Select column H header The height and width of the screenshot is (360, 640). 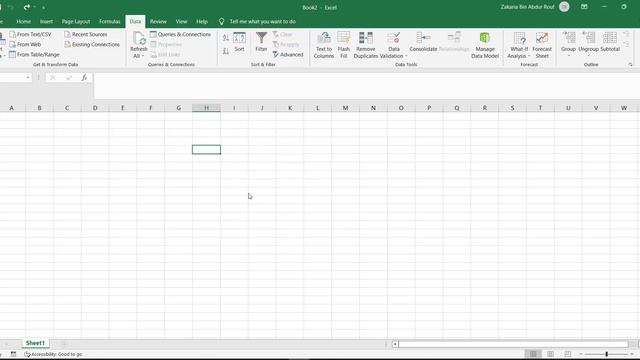click(206, 108)
